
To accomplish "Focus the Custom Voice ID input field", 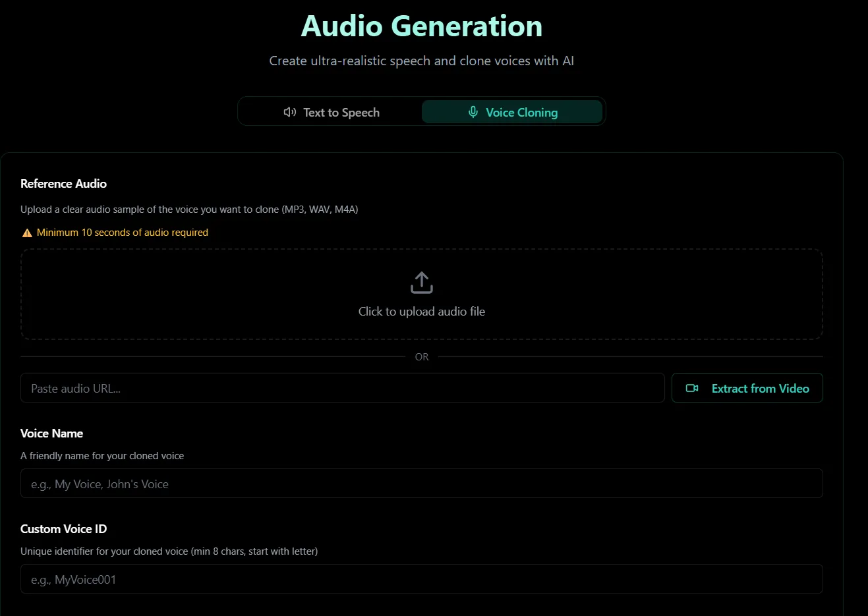I will coord(421,579).
